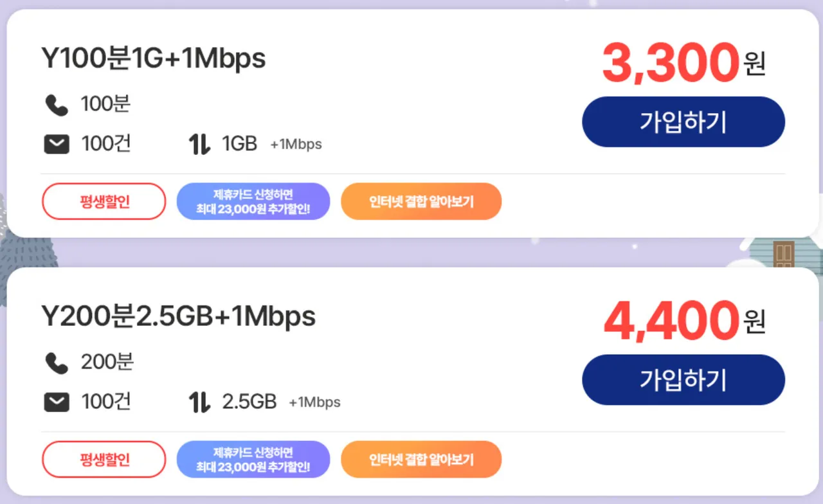Click phone call icon in Y100분 plan

tap(57, 105)
